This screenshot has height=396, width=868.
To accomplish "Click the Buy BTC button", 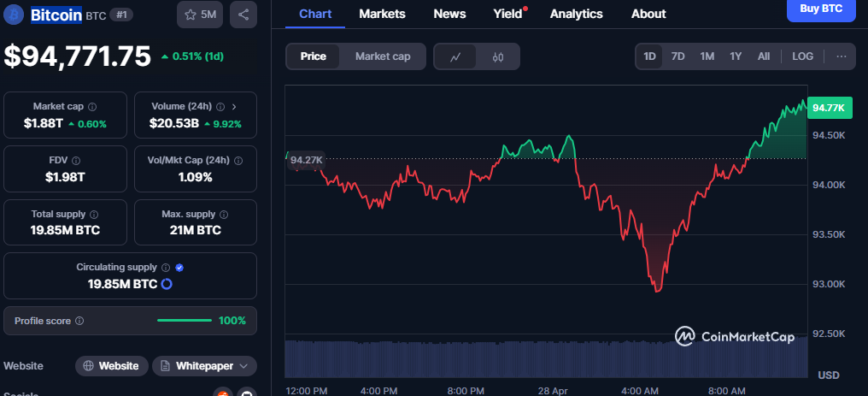I will pyautogui.click(x=821, y=9).
